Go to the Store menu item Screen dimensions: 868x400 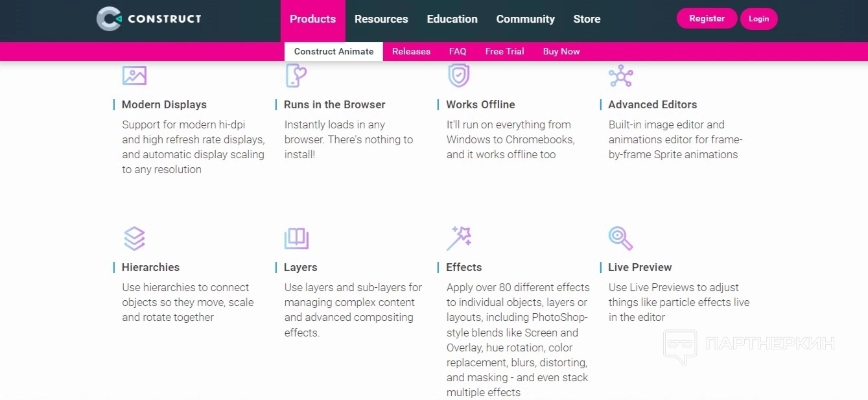(x=587, y=19)
